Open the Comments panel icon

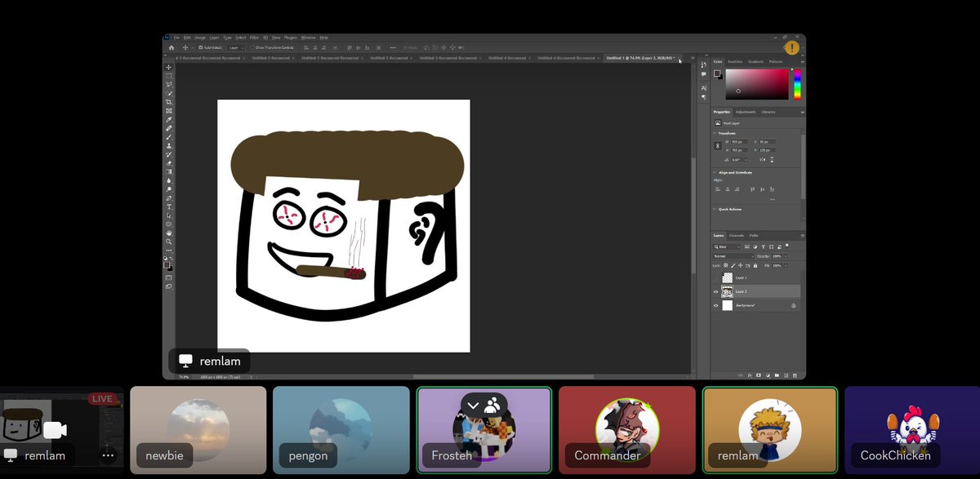(704, 74)
